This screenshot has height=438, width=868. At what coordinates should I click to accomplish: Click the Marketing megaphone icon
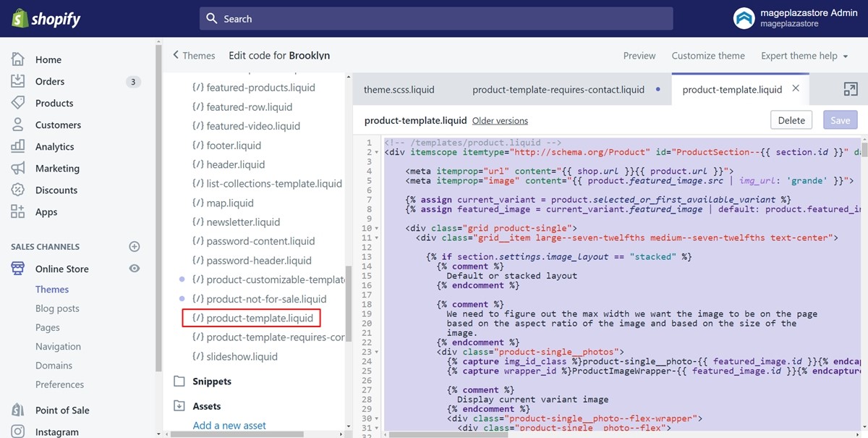[x=18, y=168]
